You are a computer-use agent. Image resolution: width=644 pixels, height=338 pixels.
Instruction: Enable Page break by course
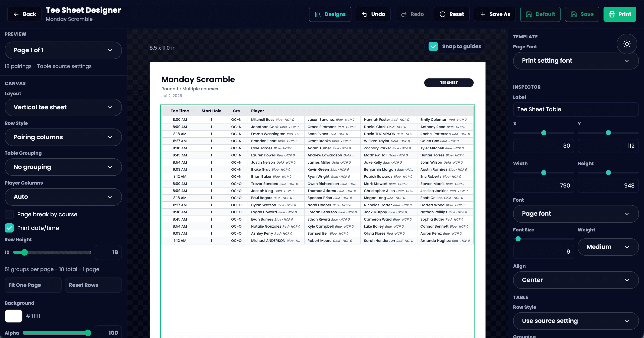pos(9,214)
